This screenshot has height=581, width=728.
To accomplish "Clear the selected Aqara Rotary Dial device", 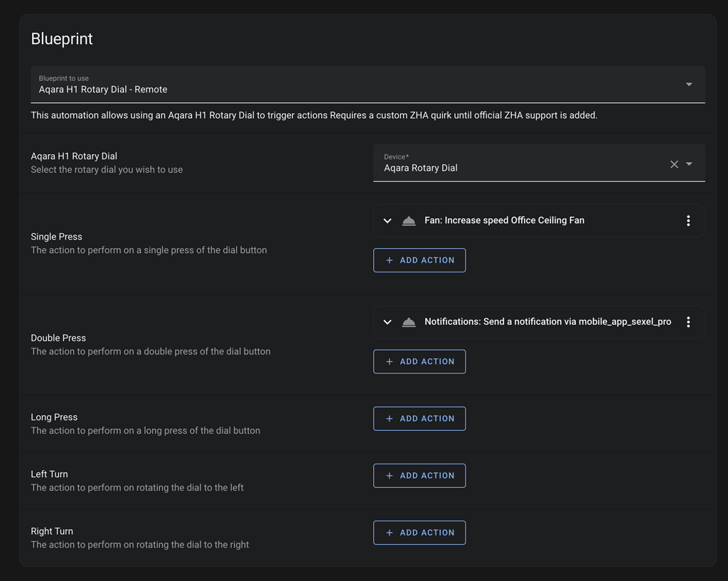I will pos(674,164).
